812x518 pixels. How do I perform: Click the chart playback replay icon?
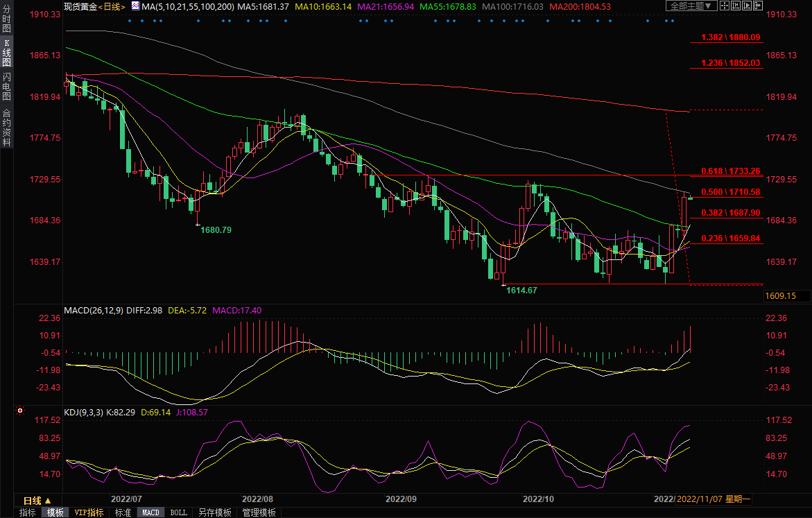[747, 6]
